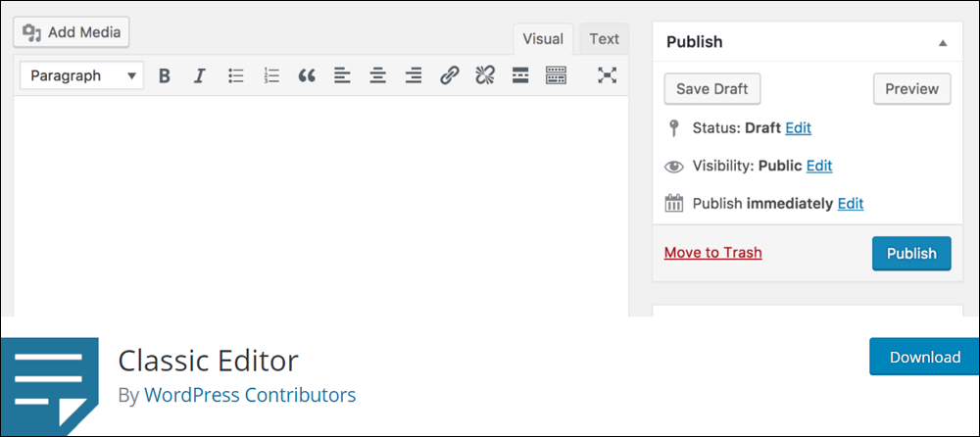The width and height of the screenshot is (980, 437).
Task: Insert a bulleted list
Action: click(x=235, y=76)
